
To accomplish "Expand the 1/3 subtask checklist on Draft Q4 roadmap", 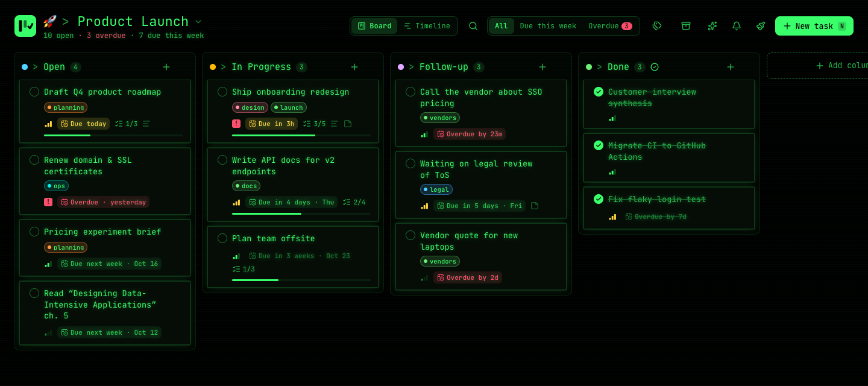I will [x=126, y=124].
